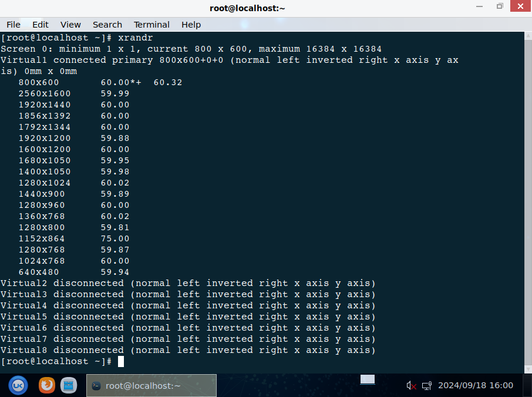Open the network connection tray icon
The height and width of the screenshot is (397, 532).
427,386
